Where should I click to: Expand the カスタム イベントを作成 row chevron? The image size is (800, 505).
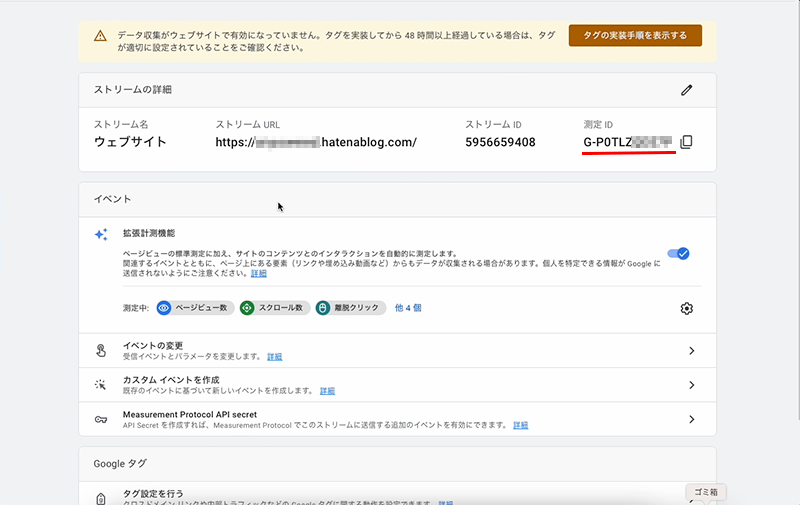tap(691, 385)
